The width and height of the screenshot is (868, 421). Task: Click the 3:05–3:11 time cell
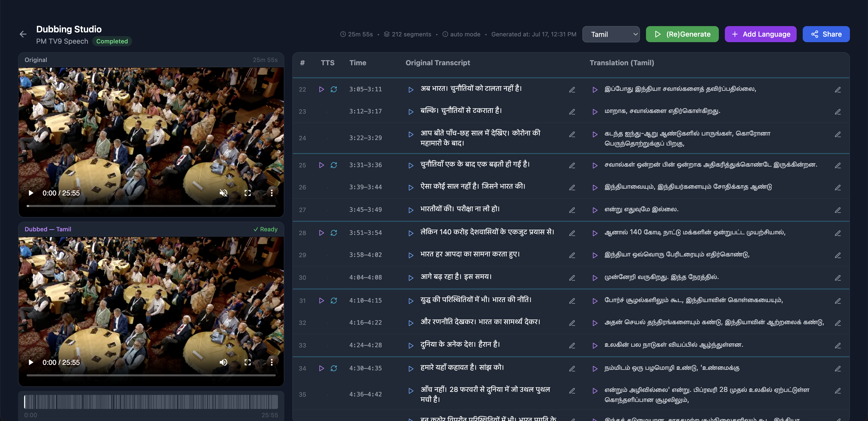pyautogui.click(x=365, y=89)
